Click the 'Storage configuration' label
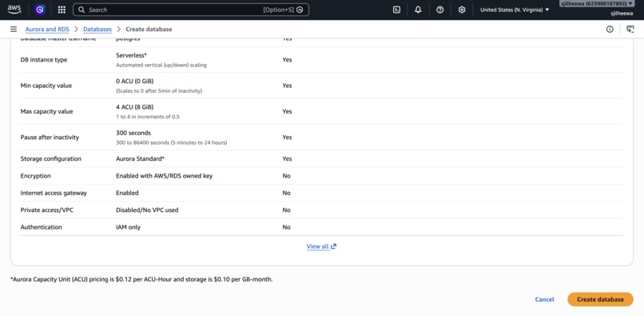The image size is (644, 316). [x=51, y=159]
